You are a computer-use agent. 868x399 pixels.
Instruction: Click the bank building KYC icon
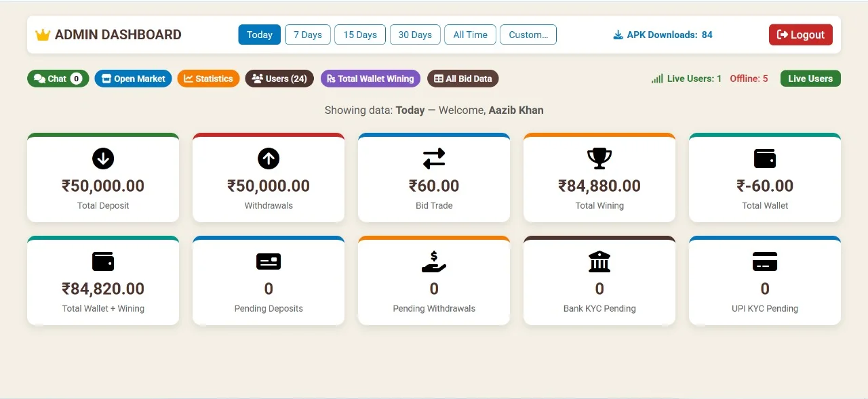click(599, 261)
